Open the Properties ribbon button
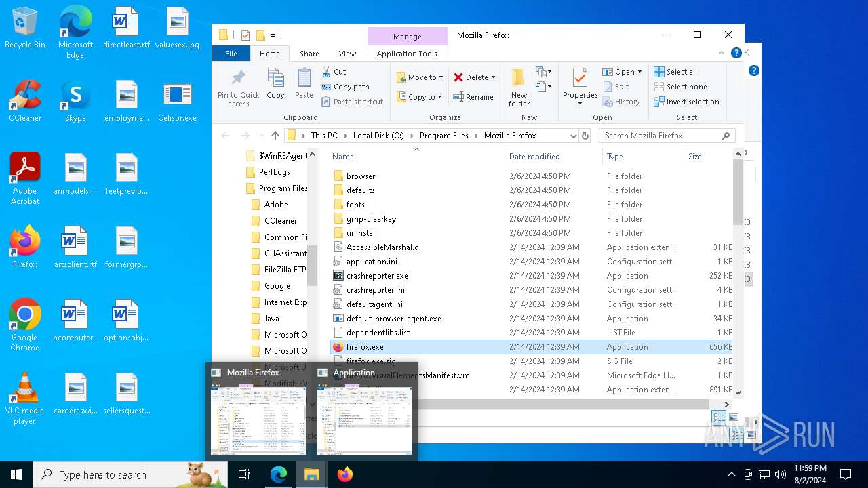Viewport: 868px width, 488px height. coord(580,87)
